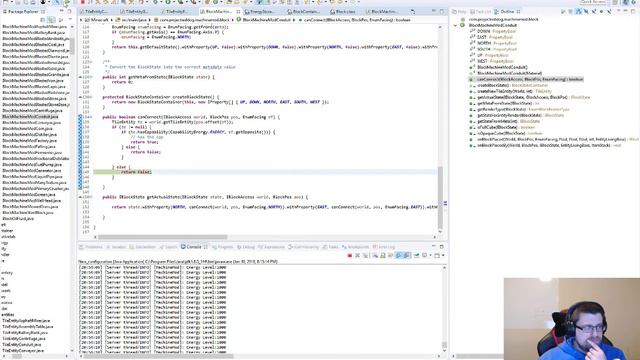Open the Error Log tab
The height and width of the screenshot is (360, 640).
pos(384,247)
